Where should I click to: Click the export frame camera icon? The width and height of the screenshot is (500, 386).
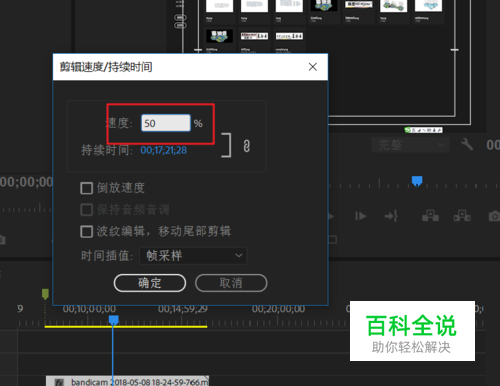pos(495,216)
